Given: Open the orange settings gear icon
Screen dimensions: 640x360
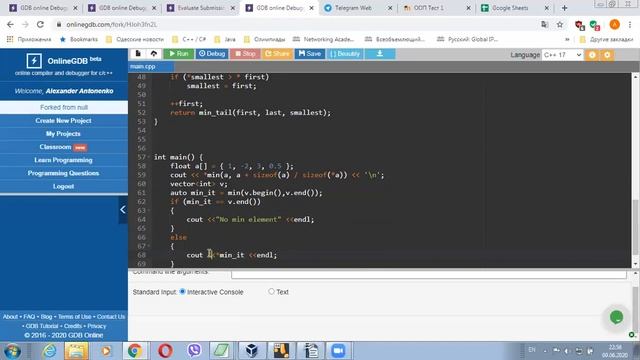Looking at the screenshot, I should point(607,55).
